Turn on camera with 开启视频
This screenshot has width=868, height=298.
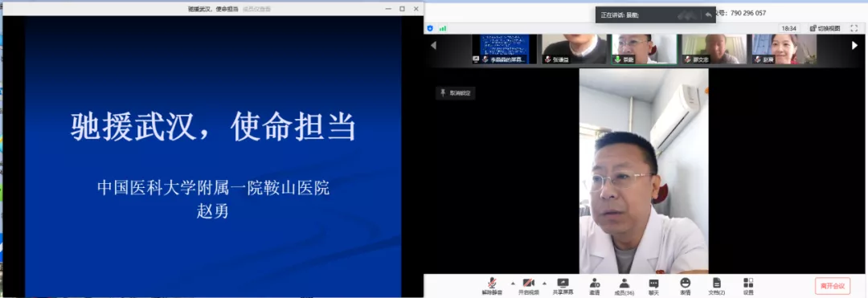pyautogui.click(x=529, y=286)
